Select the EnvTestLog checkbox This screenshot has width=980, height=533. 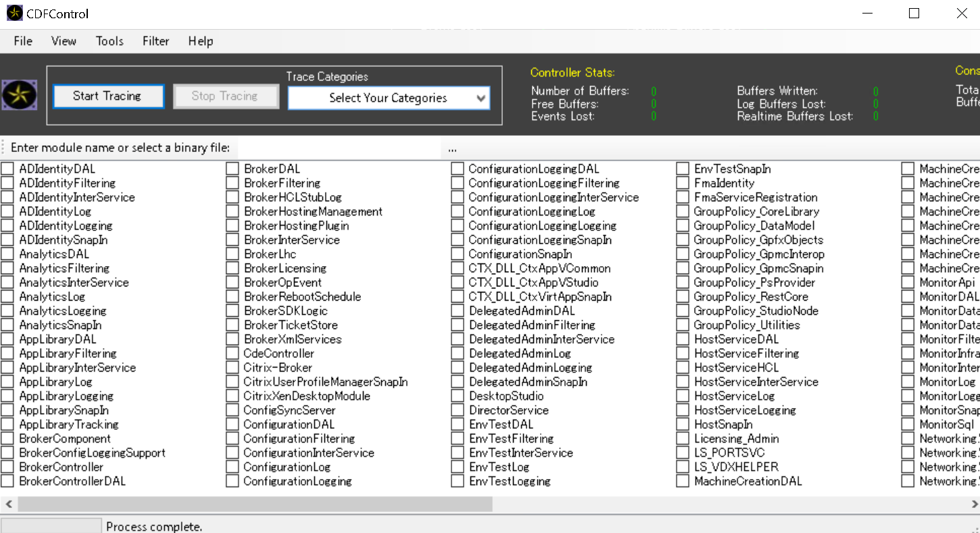click(x=458, y=467)
